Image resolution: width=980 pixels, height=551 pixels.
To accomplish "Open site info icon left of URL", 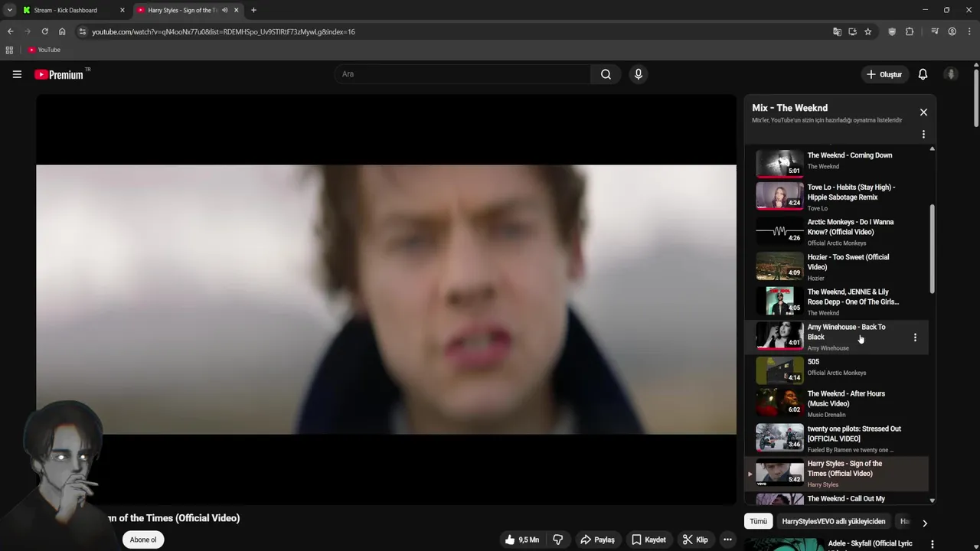I will [x=83, y=31].
